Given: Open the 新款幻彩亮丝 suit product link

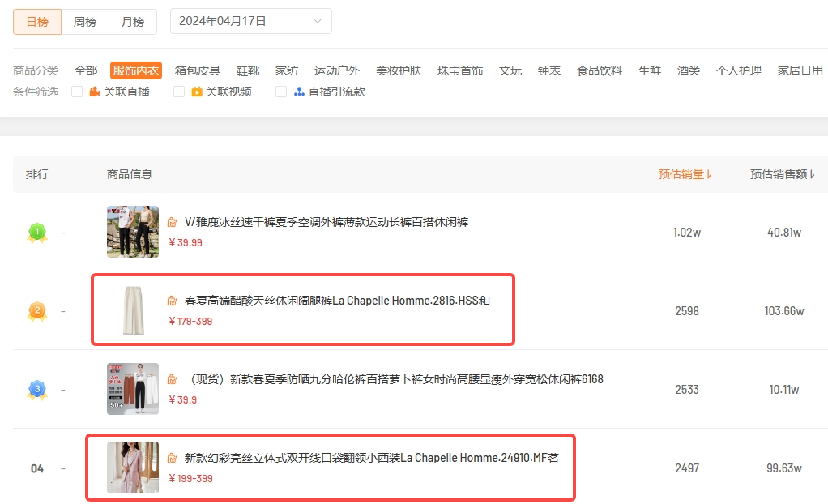Looking at the screenshot, I should 371,458.
